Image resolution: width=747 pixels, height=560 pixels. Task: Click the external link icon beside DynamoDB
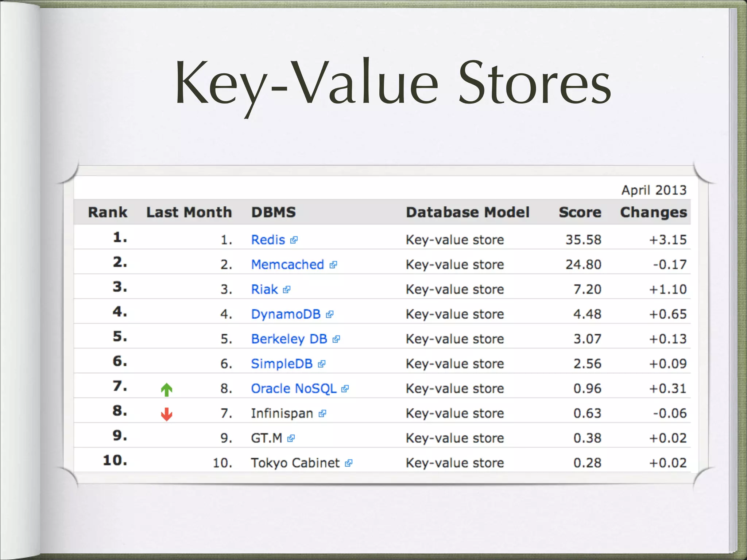[330, 315]
